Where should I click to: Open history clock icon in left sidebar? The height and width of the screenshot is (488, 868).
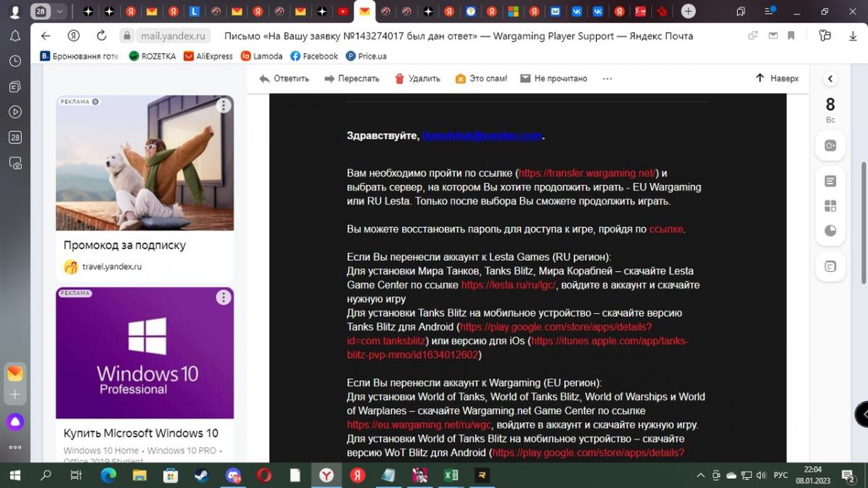15,61
